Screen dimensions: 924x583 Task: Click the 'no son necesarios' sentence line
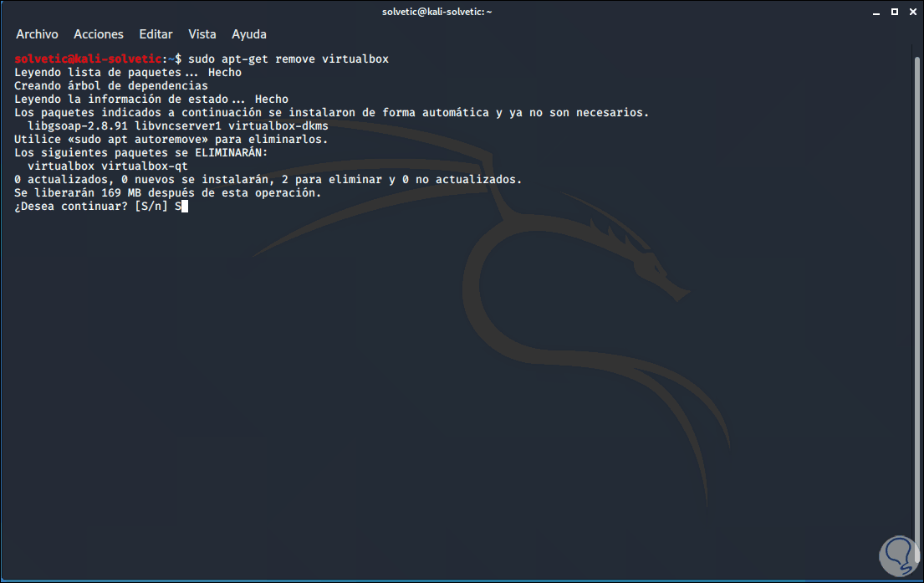pyautogui.click(x=331, y=113)
